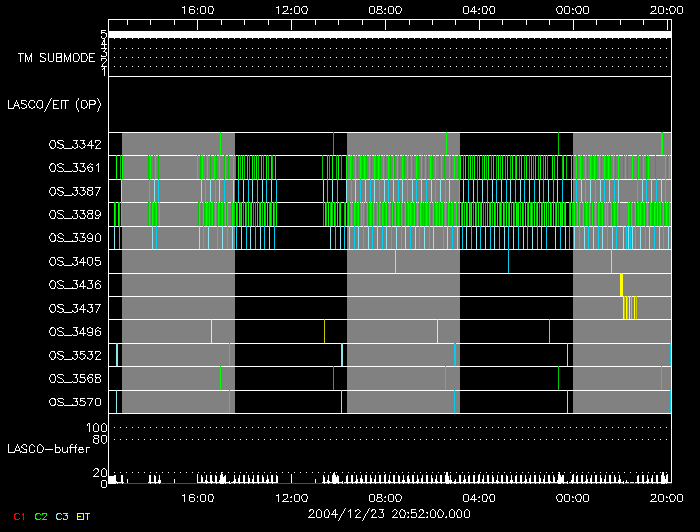Viewport: 700px width, 532px height.
Task: Click the LASCO/EIT (OP) heading
Action: click(x=53, y=104)
